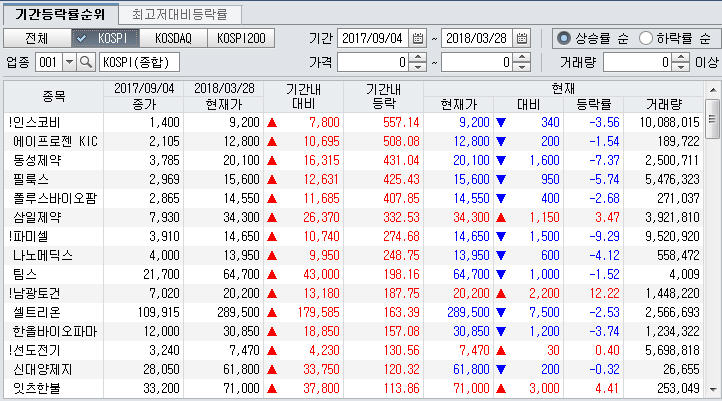Switch to the 기간등락률순위 tab
The image size is (722, 401).
[x=60, y=14]
